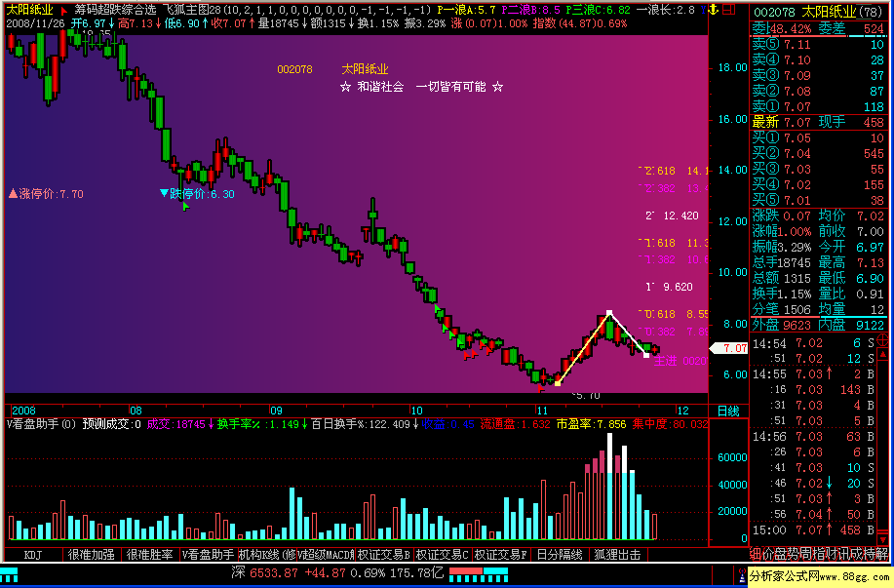
Task: Click the 换手1.15% turnover field
Action: (x=781, y=294)
